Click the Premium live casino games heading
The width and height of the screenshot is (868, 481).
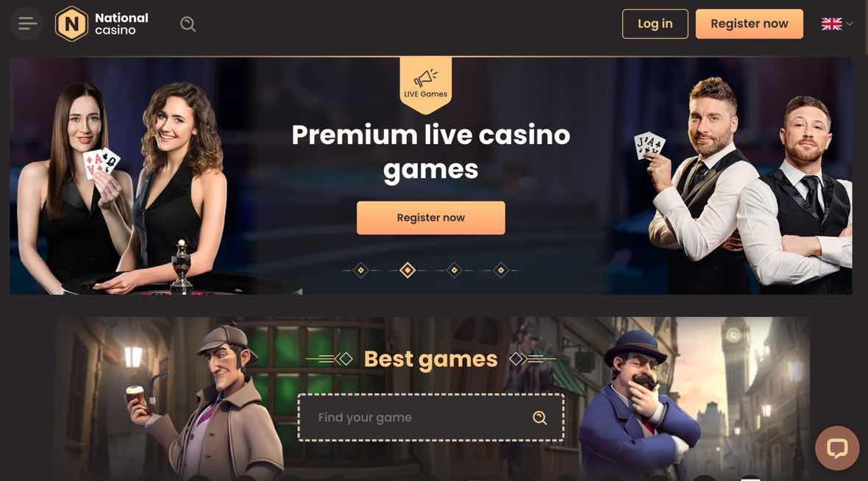click(430, 152)
